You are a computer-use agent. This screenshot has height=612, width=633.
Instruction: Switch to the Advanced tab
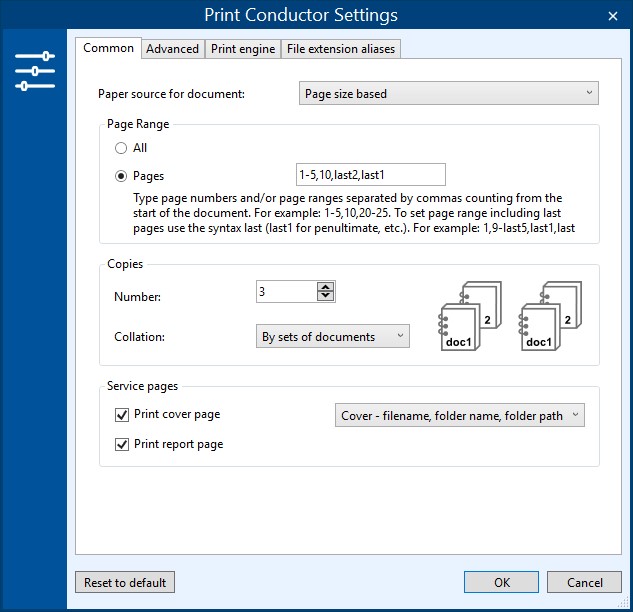click(x=172, y=49)
